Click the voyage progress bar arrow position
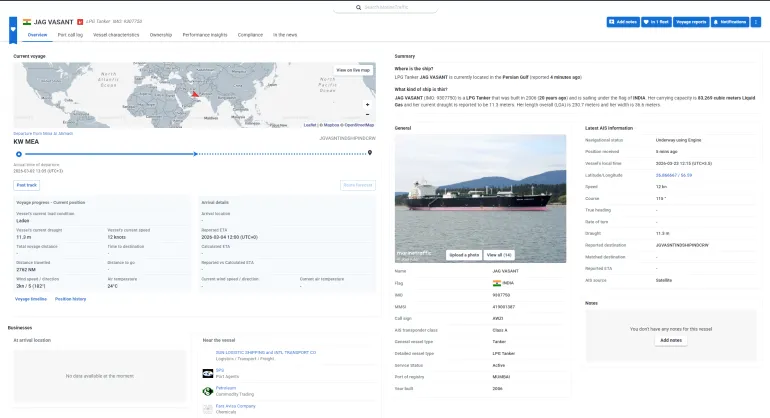Image resolution: width=770 pixels, height=418 pixels. [x=196, y=154]
